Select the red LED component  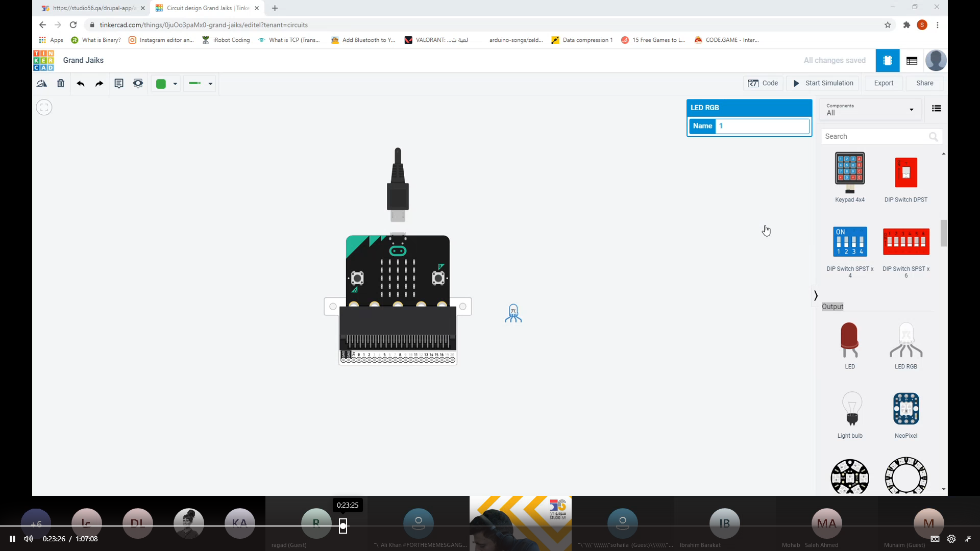849,345
